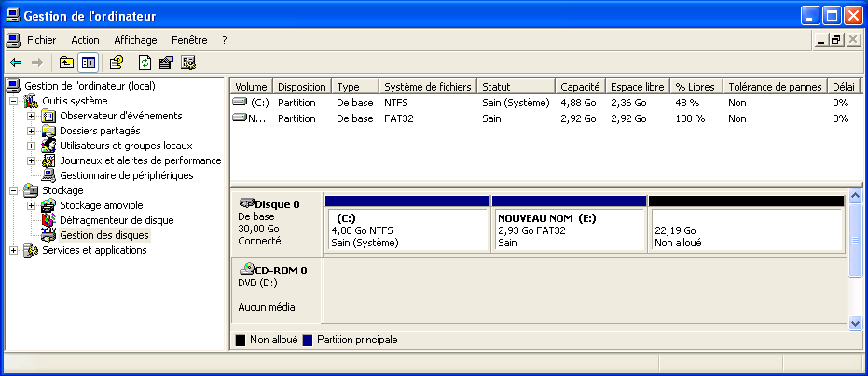
Task: Expand the Observateur d'événements node
Action: 31,117
